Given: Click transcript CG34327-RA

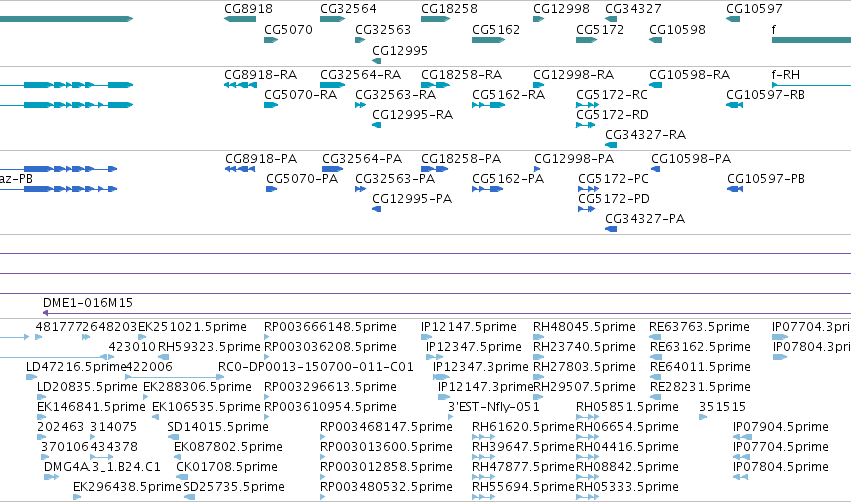Looking at the screenshot, I should point(645,135).
